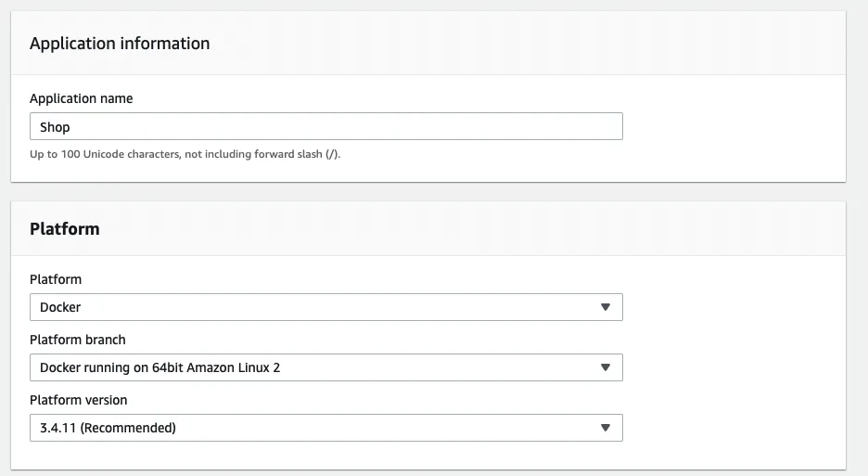Click the Platform version dropdown arrow icon
The height and width of the screenshot is (476, 868).
point(605,428)
